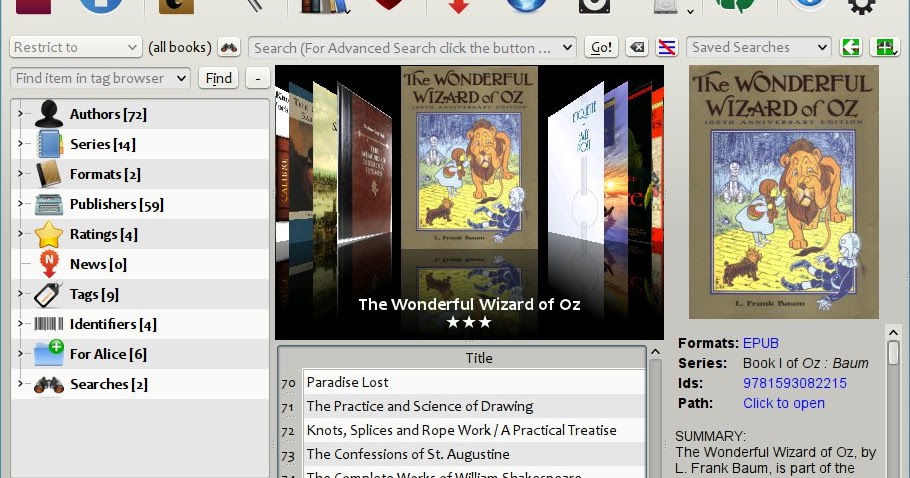Expand the Identifiers category arrow
The height and width of the screenshot is (478, 910).
pos(20,324)
